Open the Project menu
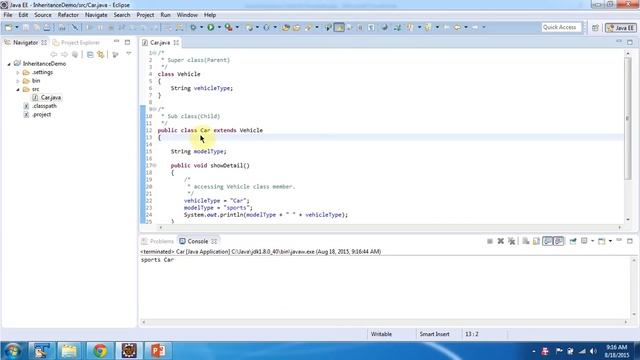 [145, 15]
